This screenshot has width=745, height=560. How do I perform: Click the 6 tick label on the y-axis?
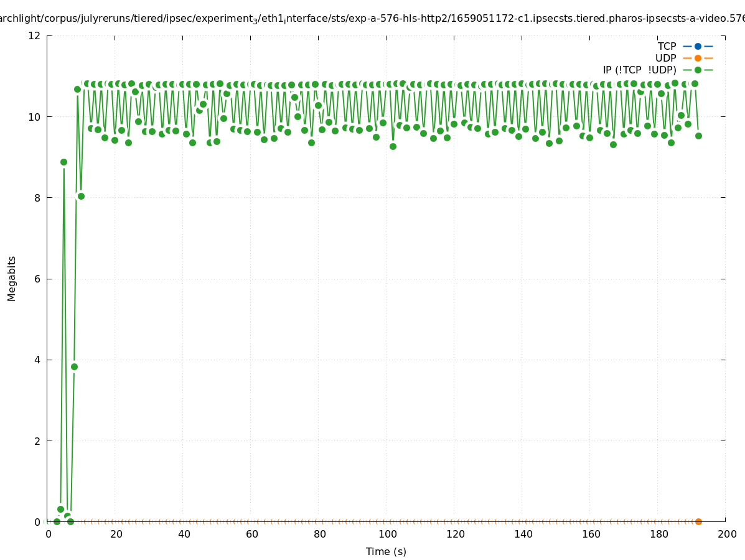[37, 279]
